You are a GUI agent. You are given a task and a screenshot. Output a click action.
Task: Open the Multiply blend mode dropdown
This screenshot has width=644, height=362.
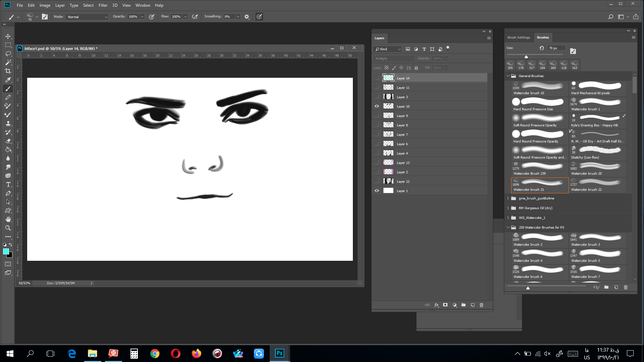[394, 58]
